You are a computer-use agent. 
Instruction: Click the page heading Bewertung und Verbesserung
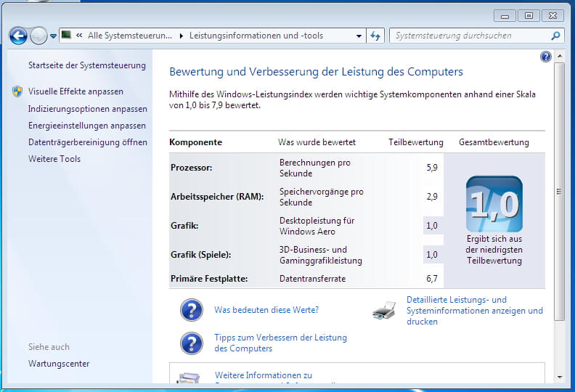tap(316, 72)
